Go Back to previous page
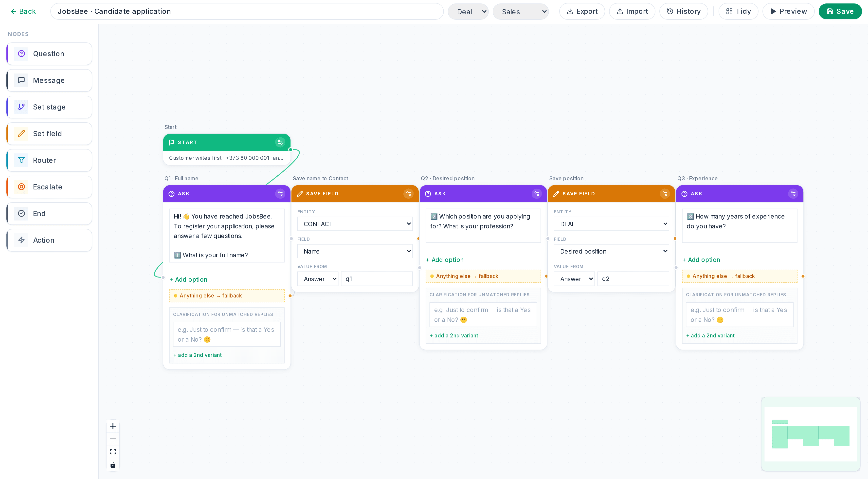Screen dimensions: 868x479 [x=23, y=11]
